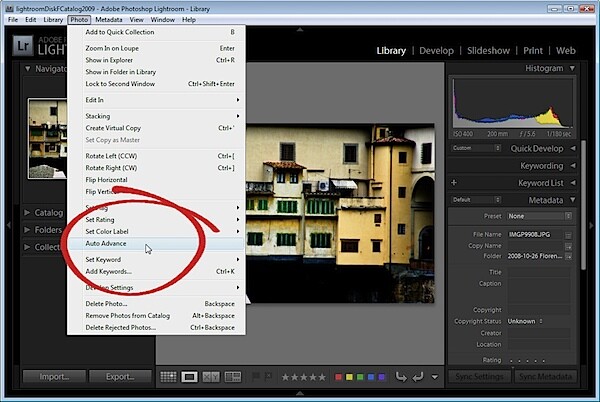
Task: Click the Lr application logo
Action: click(23, 46)
